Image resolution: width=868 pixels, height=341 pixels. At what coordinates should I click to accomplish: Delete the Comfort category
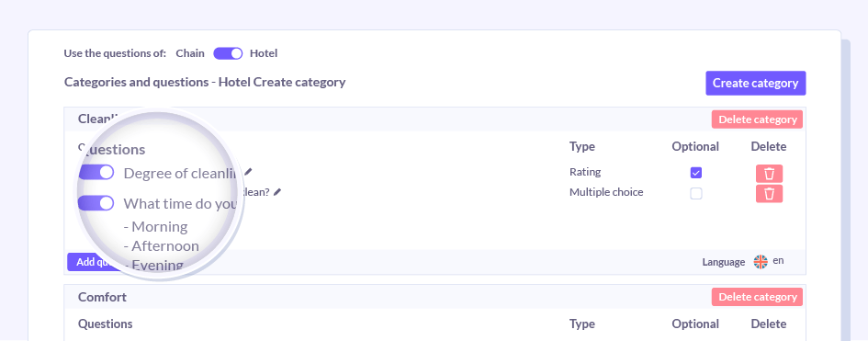pos(757,297)
